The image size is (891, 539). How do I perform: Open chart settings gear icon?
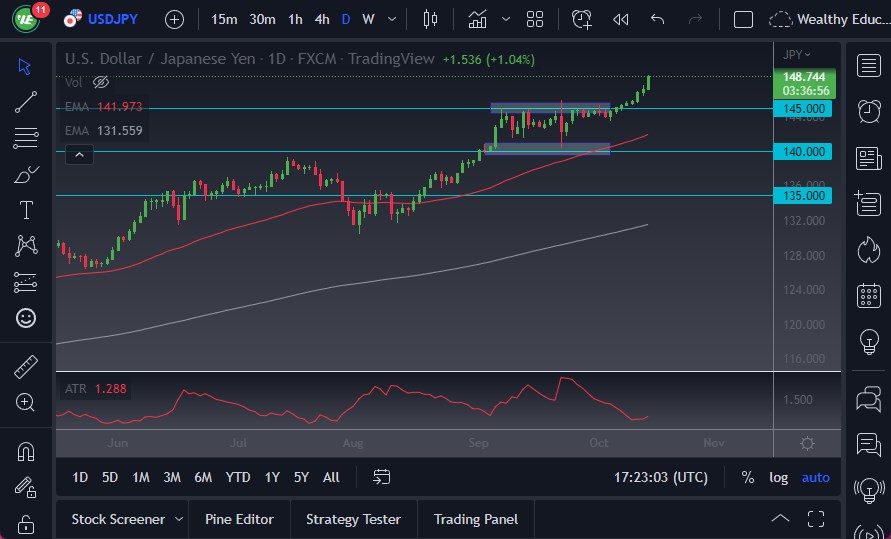[x=807, y=444]
